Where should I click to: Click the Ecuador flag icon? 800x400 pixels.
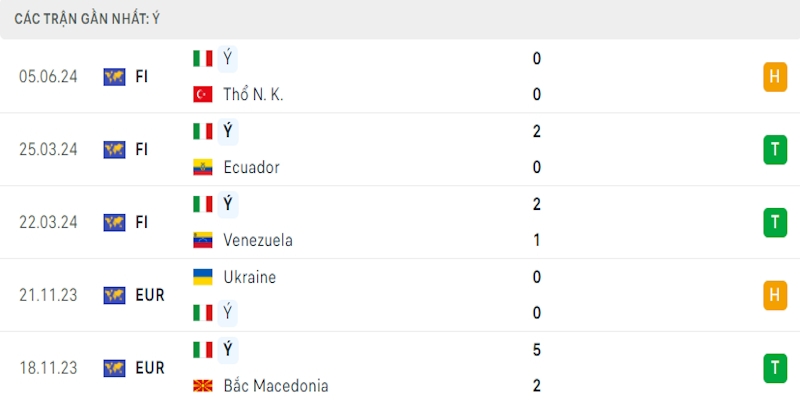pos(203,168)
